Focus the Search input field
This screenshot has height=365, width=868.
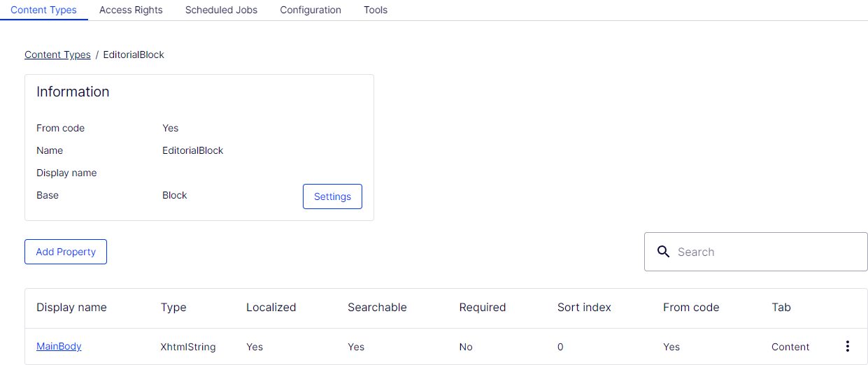click(756, 252)
